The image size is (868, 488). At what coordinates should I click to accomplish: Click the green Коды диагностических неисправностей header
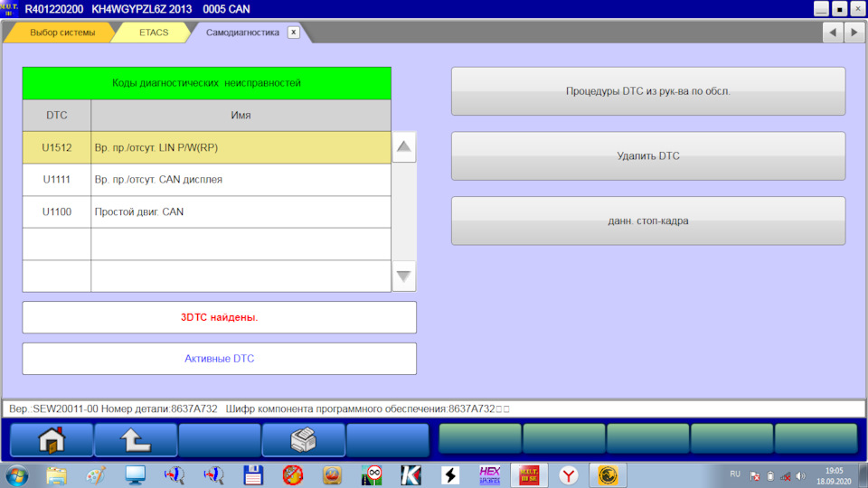(x=206, y=83)
